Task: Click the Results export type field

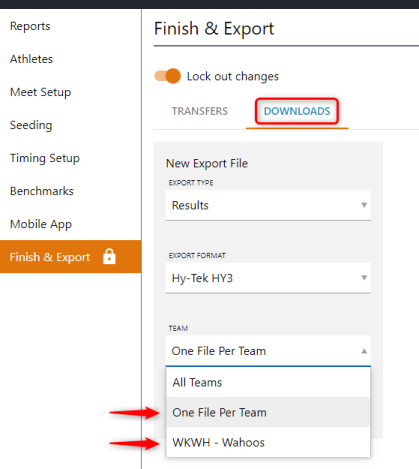Action: [x=268, y=205]
